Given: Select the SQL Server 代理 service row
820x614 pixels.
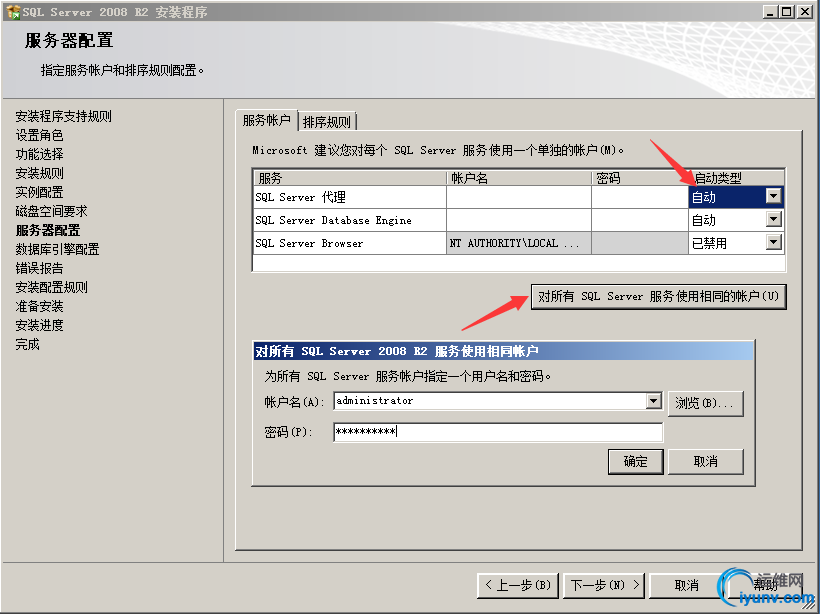Looking at the screenshot, I should 349,197.
